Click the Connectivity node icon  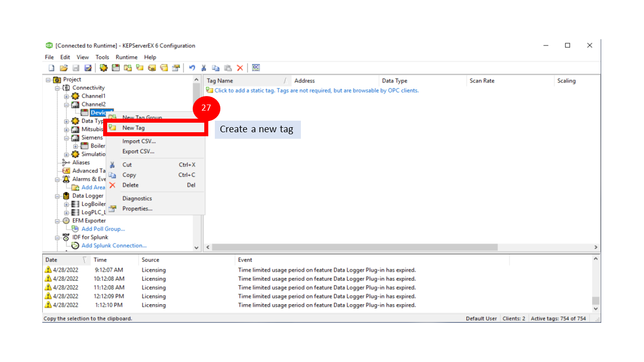(x=66, y=87)
